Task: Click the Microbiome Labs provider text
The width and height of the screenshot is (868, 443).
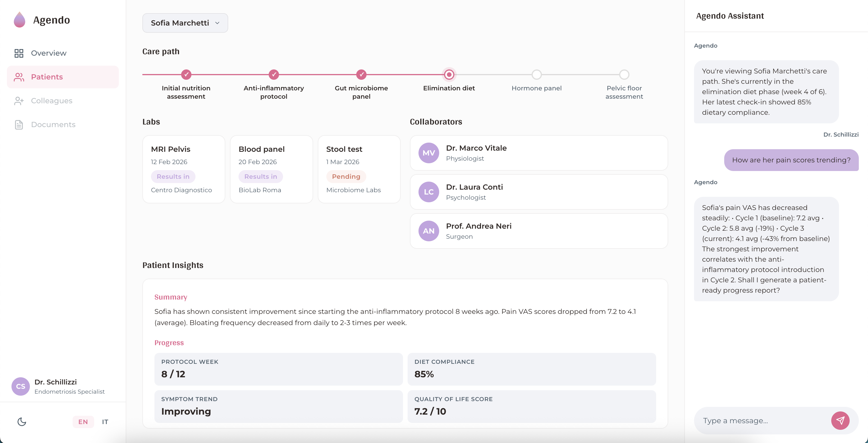Action: pyautogui.click(x=353, y=190)
